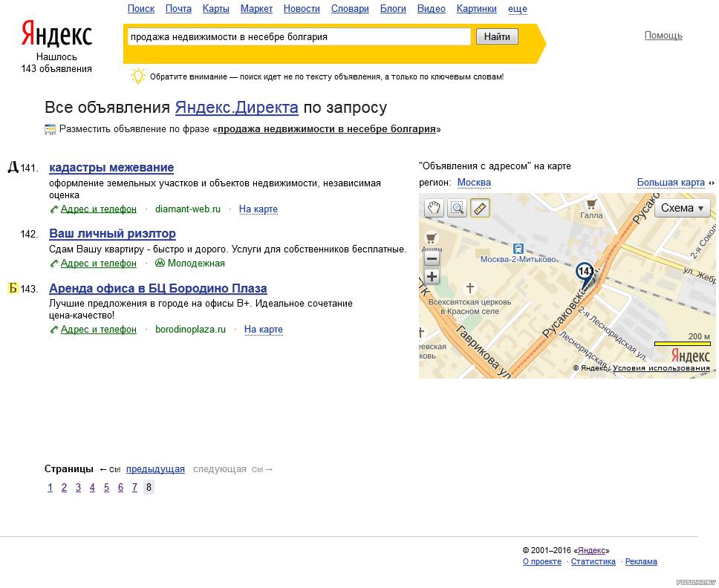Click the metro icon next to Молодежная
The image size is (719, 588).
(160, 263)
